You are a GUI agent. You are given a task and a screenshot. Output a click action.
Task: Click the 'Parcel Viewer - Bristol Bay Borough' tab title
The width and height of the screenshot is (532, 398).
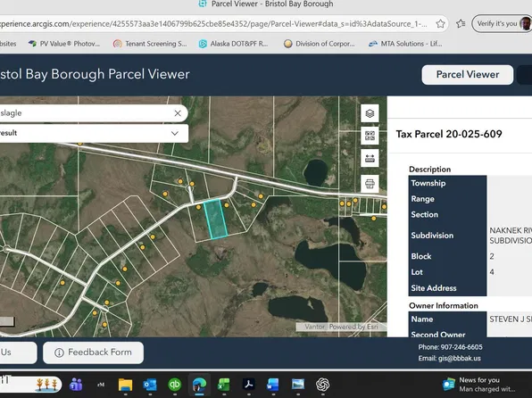(x=272, y=4)
